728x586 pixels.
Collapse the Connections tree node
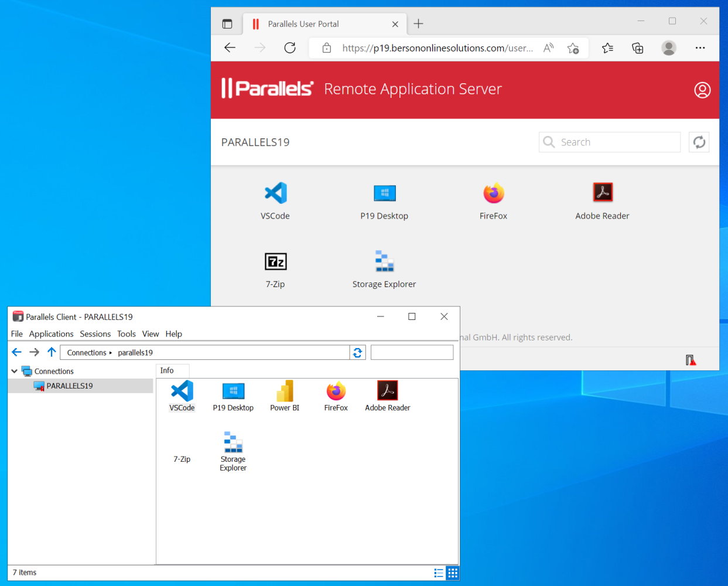coord(14,372)
